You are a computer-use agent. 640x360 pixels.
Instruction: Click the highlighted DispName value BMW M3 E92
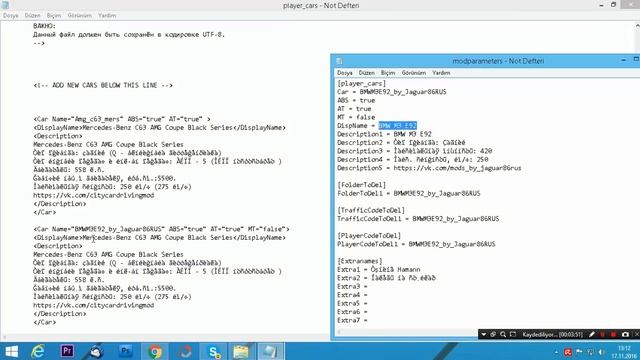tap(397, 125)
